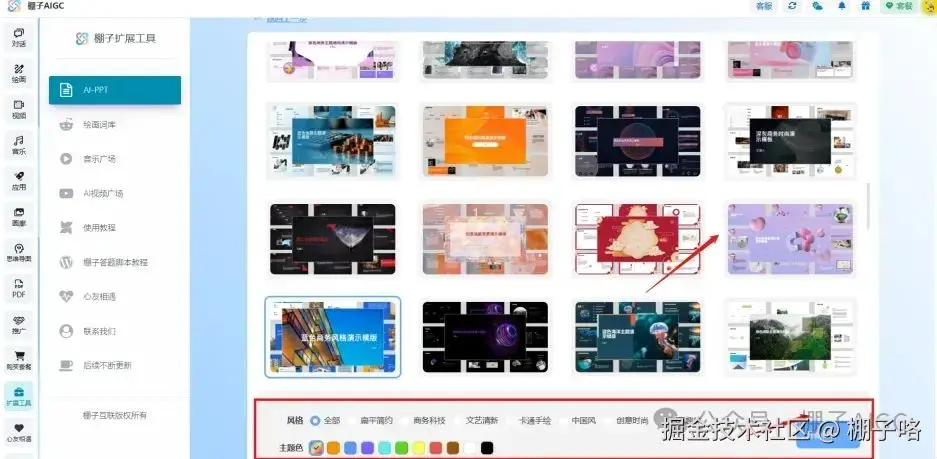The image size is (937, 459).
Task: Choose the red theme color swatch
Action: [436, 448]
